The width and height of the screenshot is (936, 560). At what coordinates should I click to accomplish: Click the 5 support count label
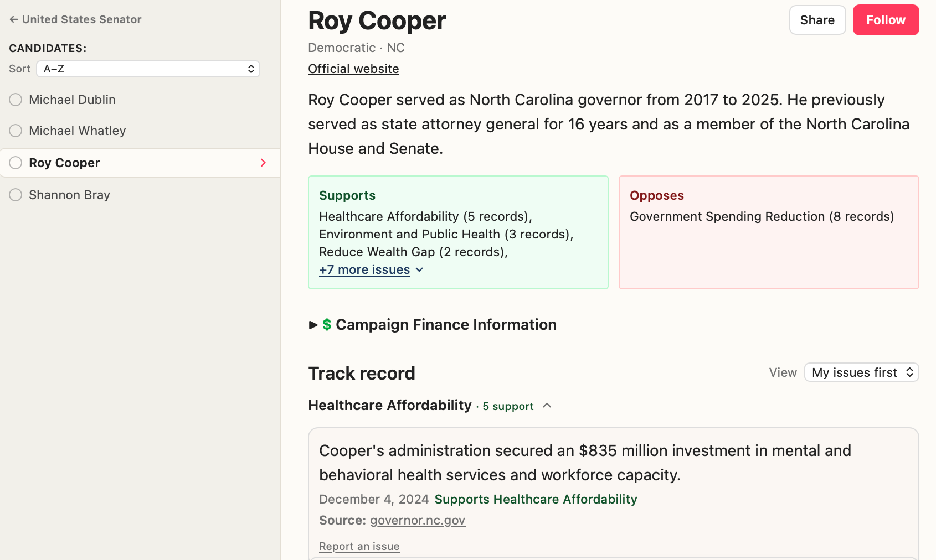coord(508,406)
